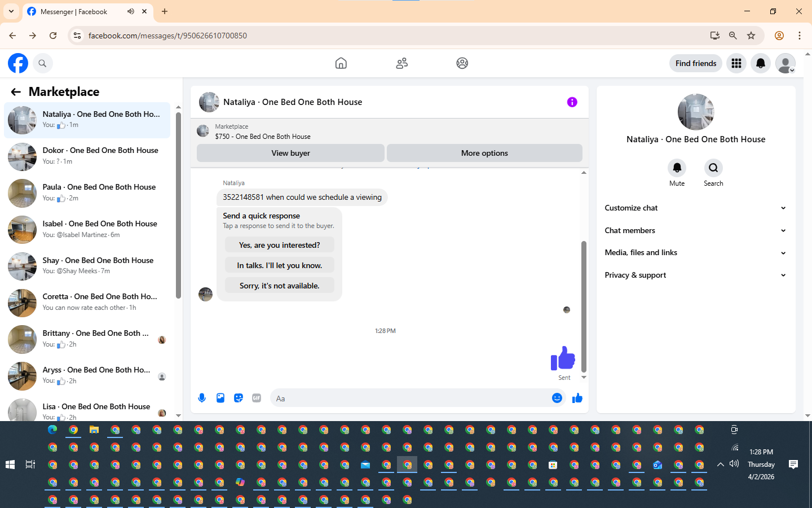
Task: Show hidden system tray icons chevron
Action: pos(720,465)
